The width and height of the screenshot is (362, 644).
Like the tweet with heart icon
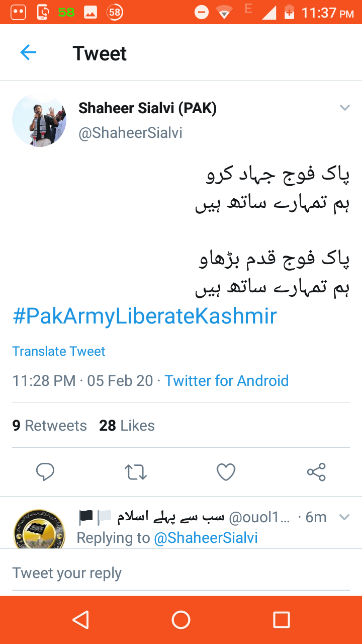click(226, 472)
